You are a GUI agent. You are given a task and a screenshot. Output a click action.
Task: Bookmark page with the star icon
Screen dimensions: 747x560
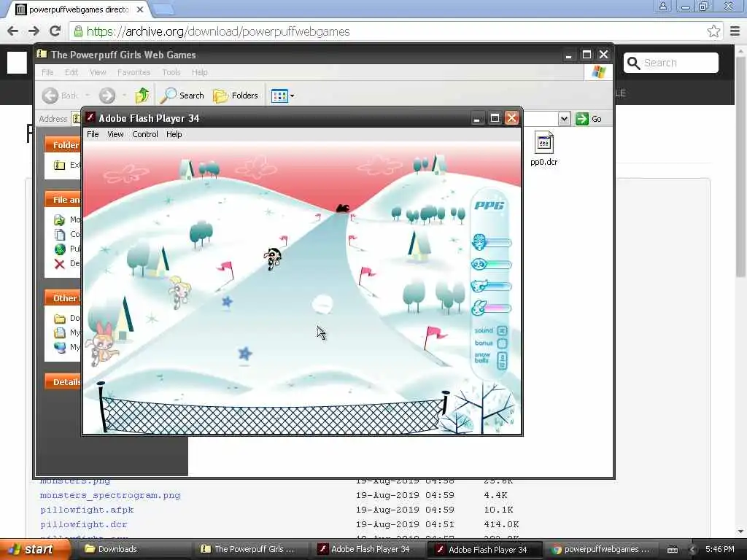pos(713,31)
